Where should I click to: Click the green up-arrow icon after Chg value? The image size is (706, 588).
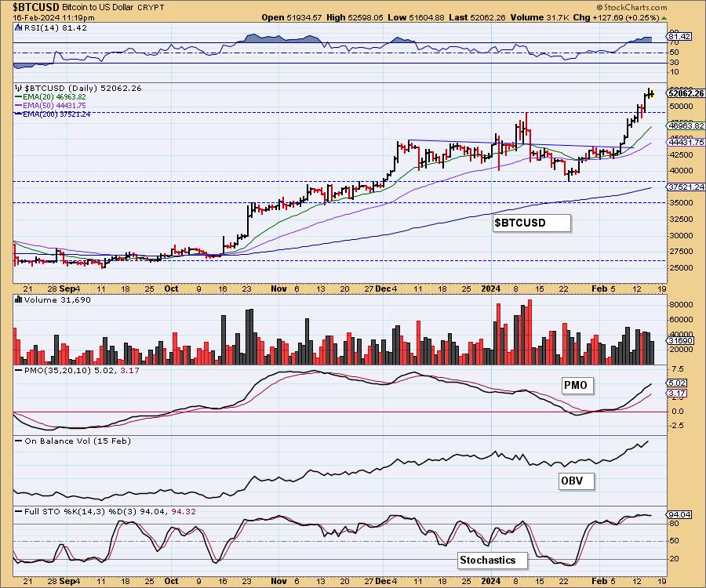coord(664,18)
